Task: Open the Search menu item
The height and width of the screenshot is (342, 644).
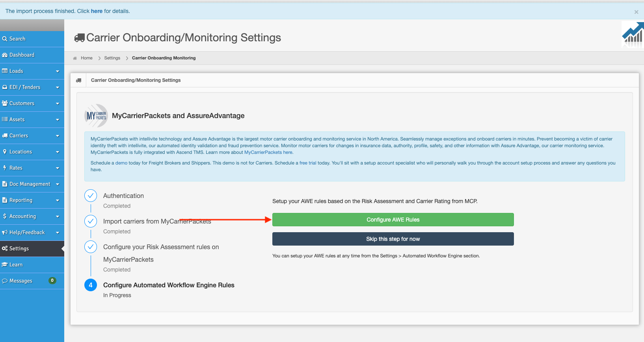Action: pos(32,39)
